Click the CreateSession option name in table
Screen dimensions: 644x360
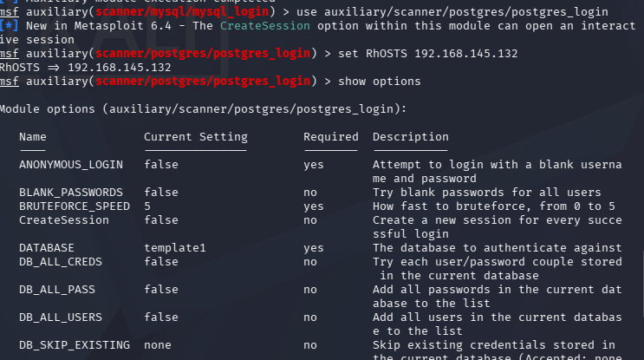(x=63, y=220)
